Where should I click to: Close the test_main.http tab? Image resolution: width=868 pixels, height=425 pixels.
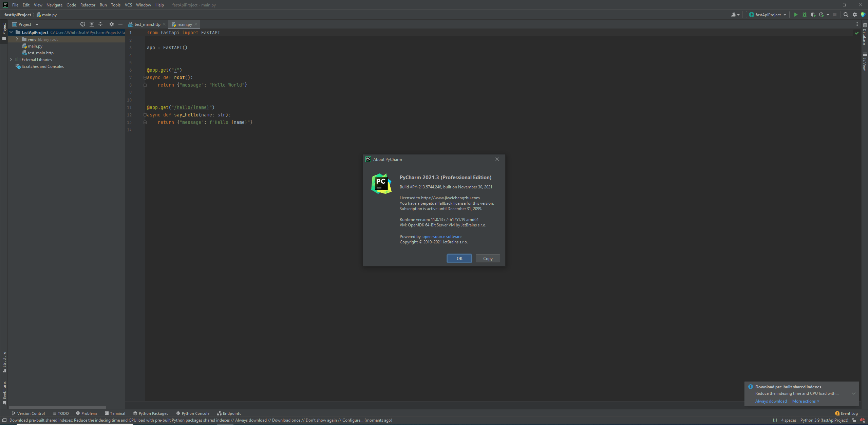(x=164, y=24)
